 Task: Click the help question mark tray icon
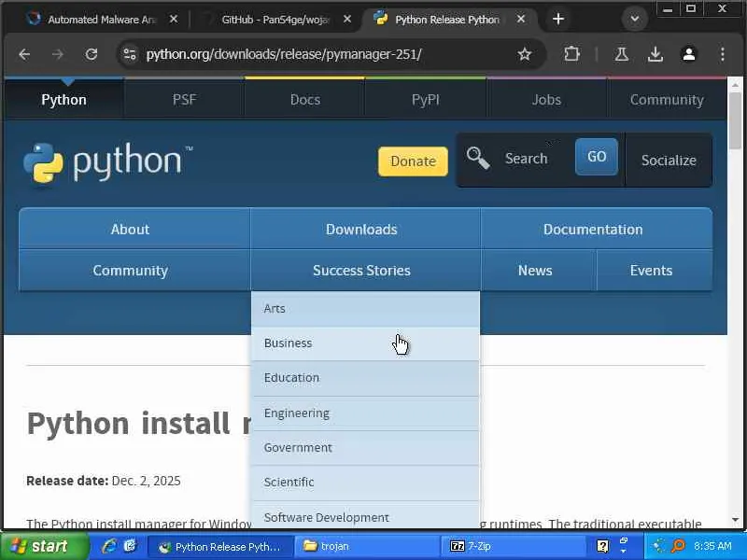[x=602, y=546]
